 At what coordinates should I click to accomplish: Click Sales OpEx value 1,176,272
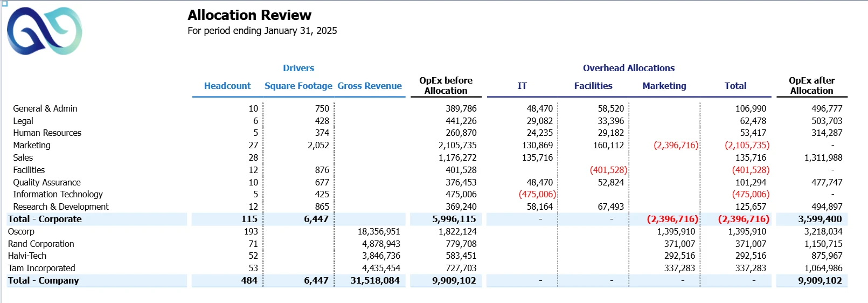[x=457, y=157]
